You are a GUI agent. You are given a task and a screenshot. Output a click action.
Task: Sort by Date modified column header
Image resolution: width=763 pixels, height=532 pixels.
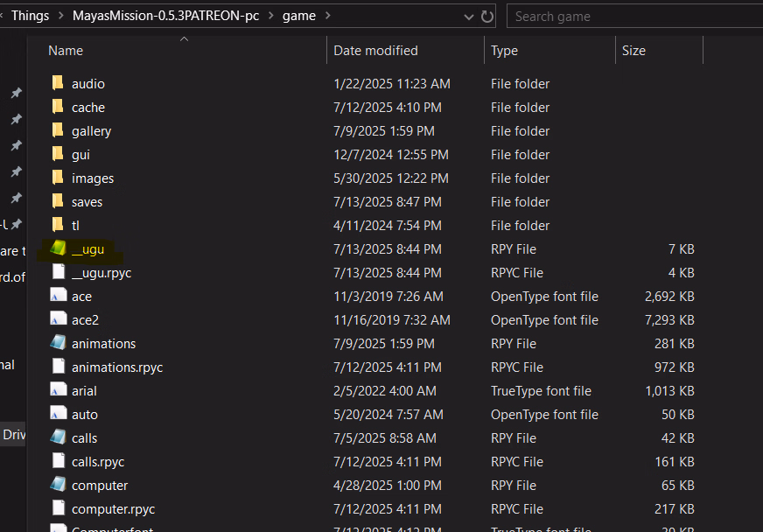375,51
